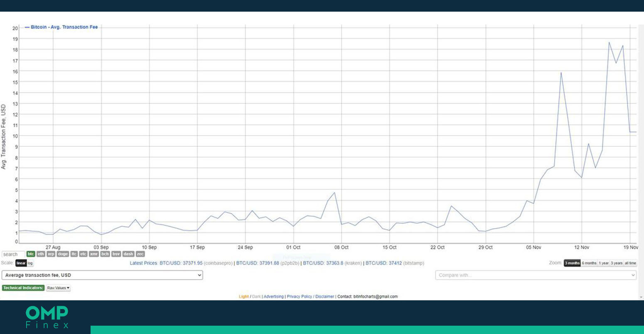Click the '05 Nov' x-axis label
Image resolution: width=644 pixels, height=334 pixels.
(x=533, y=247)
